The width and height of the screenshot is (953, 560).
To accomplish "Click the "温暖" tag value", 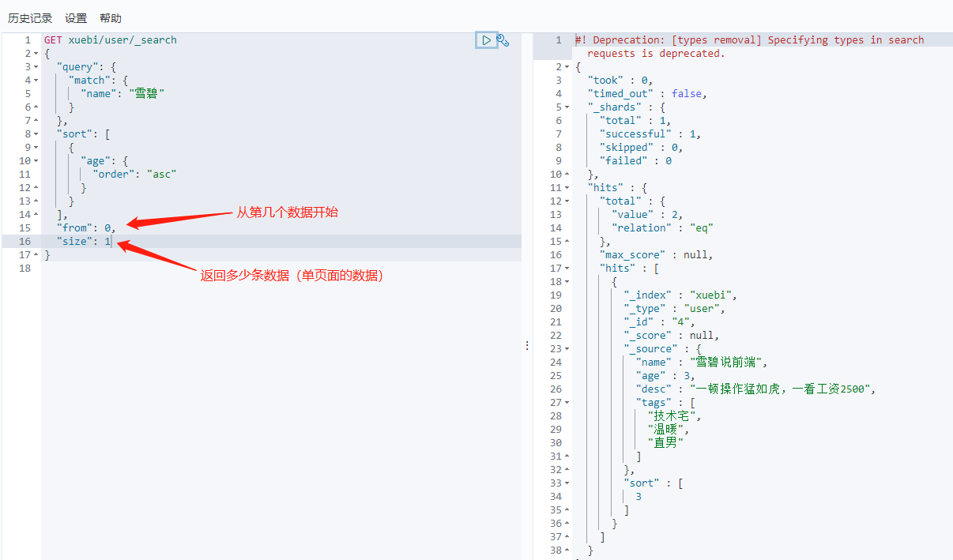I will [669, 430].
